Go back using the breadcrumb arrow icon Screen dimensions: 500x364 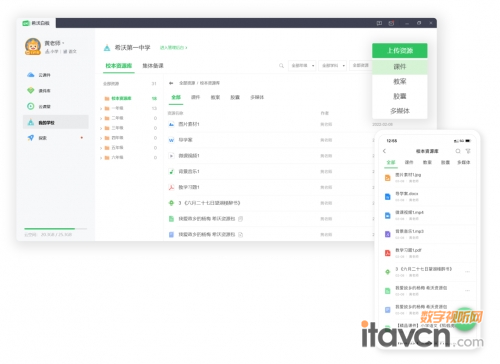(171, 83)
